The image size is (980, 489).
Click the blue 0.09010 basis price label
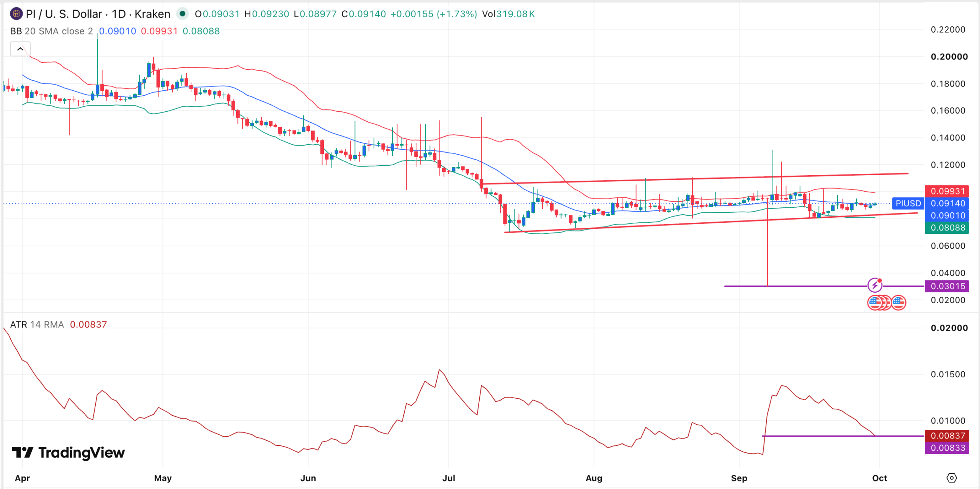click(x=947, y=215)
